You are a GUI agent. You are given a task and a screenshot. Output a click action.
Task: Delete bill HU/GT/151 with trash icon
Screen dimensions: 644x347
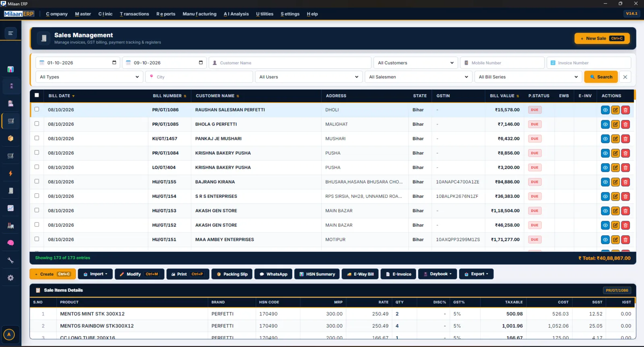pos(625,240)
